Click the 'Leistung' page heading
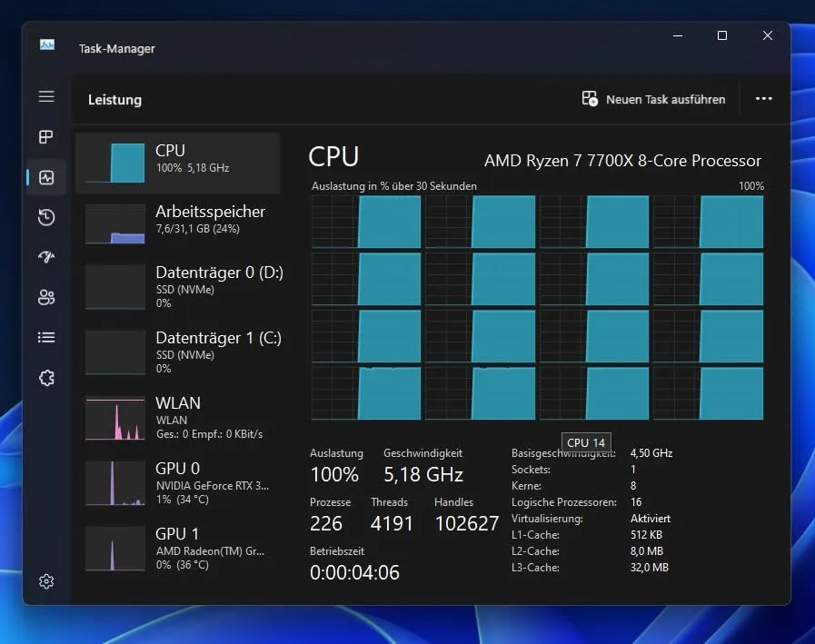The image size is (815, 644). (x=114, y=100)
